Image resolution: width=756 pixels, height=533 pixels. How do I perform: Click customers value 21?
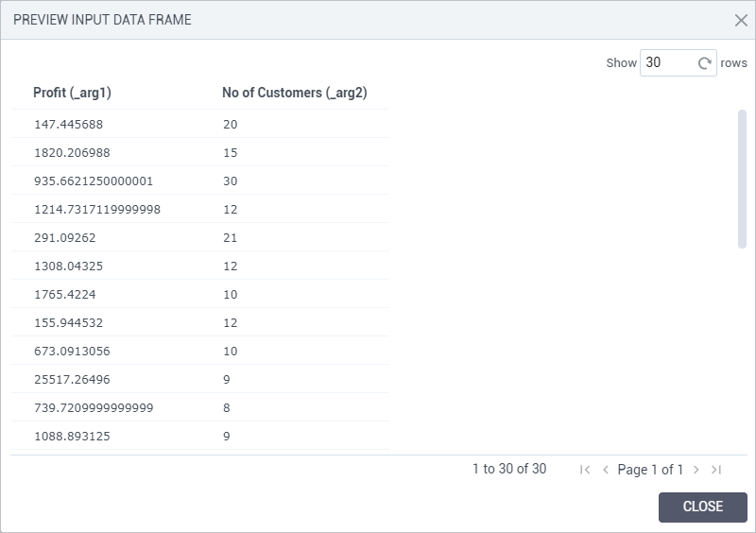pyautogui.click(x=230, y=238)
